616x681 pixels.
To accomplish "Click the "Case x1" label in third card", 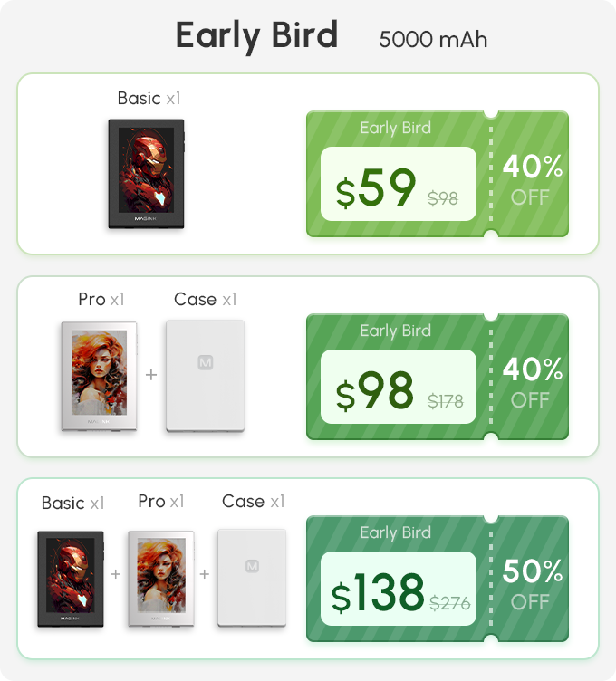I will point(253,501).
